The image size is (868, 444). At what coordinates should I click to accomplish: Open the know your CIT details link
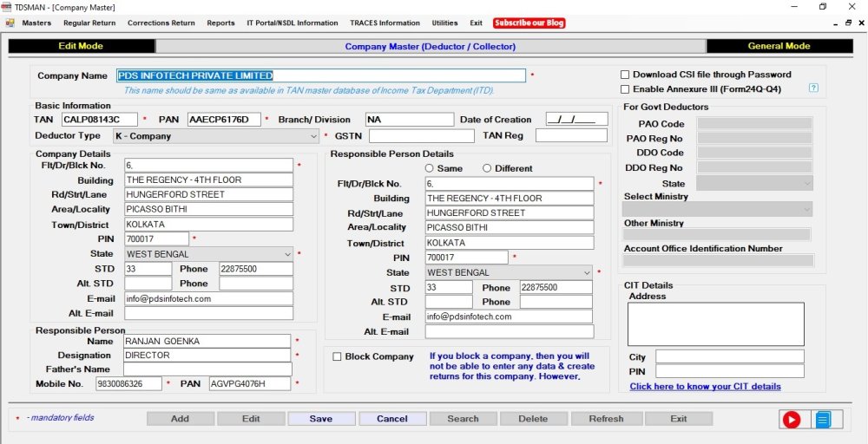(x=705, y=386)
